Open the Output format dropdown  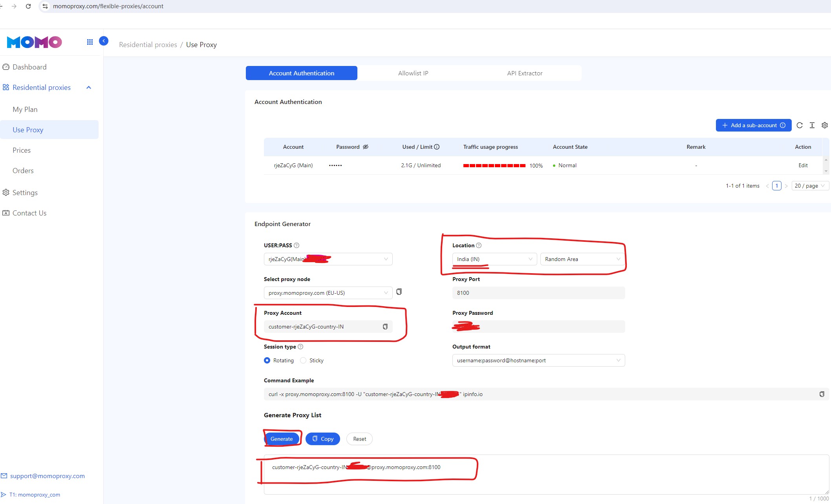(539, 360)
